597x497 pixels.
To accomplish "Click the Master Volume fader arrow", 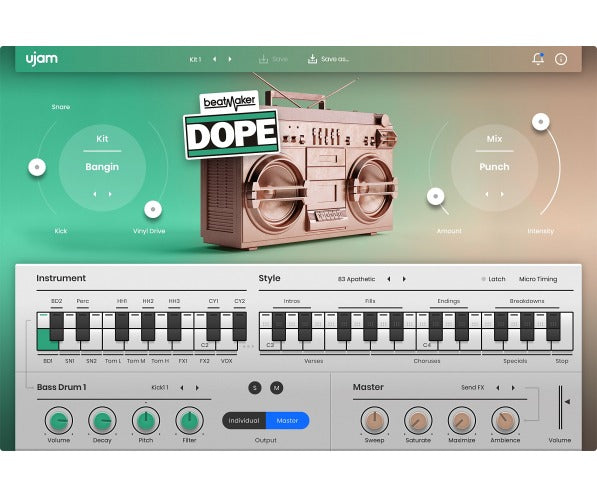I will (x=567, y=401).
